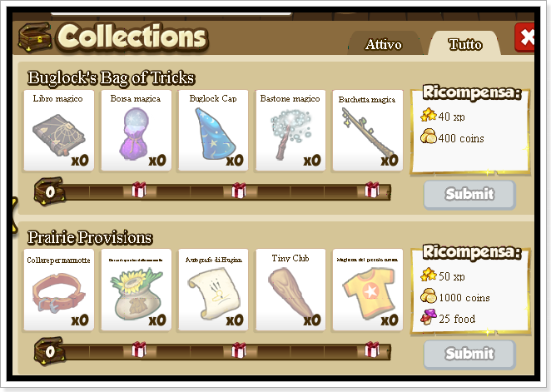Switch to the Attivo tab
Viewport: 551px width, 392px height.
coord(385,43)
